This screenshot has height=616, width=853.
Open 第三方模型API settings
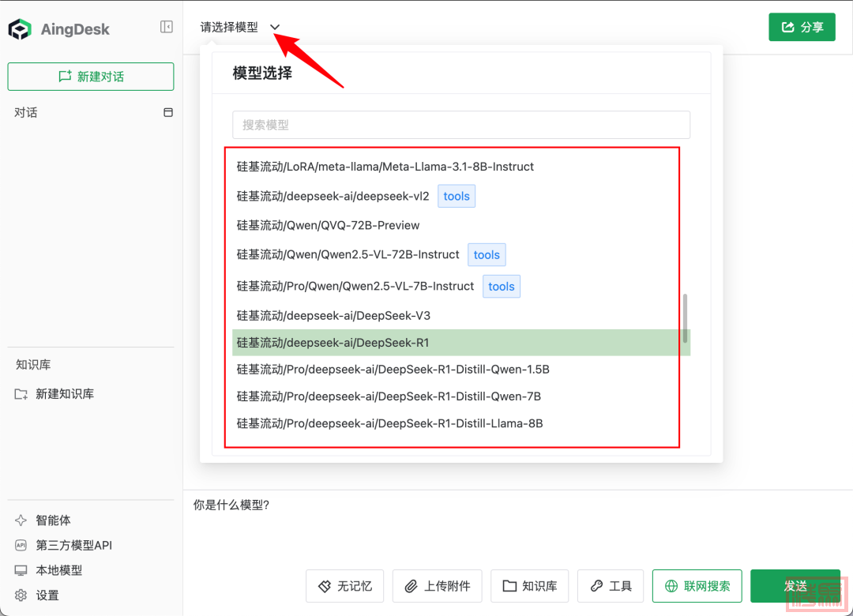(74, 545)
